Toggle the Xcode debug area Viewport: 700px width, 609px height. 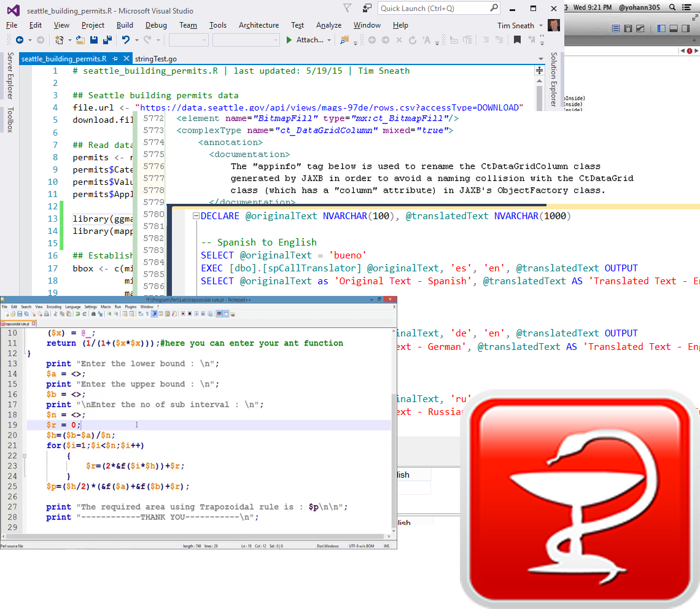pyautogui.click(x=674, y=29)
